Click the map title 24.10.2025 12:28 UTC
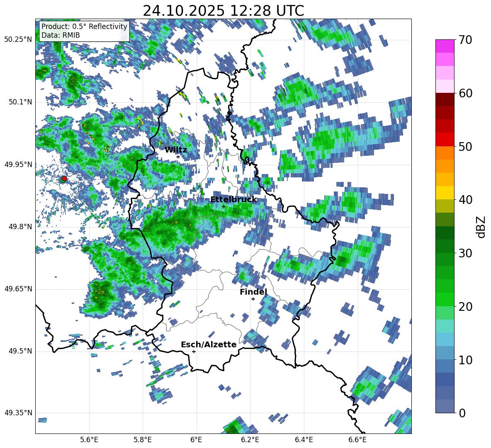Screen dimensions: 491x448 pos(224,11)
